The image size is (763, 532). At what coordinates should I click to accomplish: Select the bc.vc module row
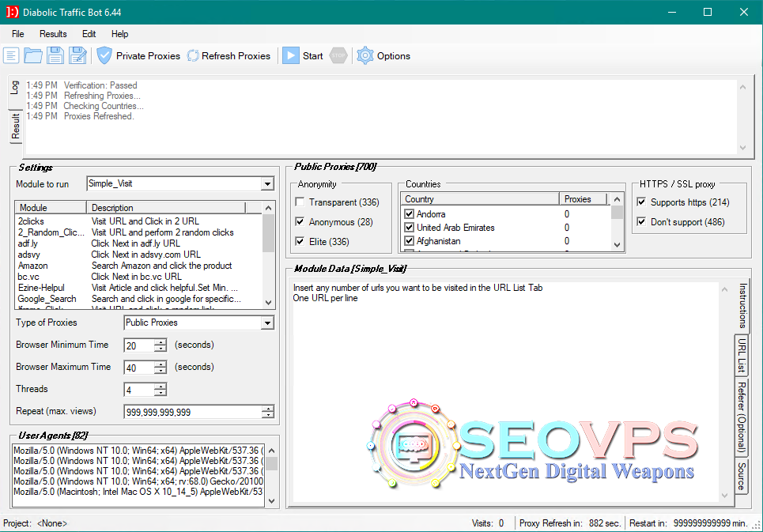click(138, 277)
